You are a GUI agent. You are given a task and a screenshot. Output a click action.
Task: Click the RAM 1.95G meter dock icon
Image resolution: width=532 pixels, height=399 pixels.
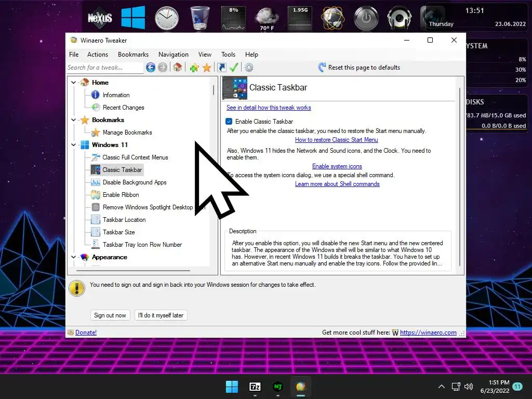[300, 18]
